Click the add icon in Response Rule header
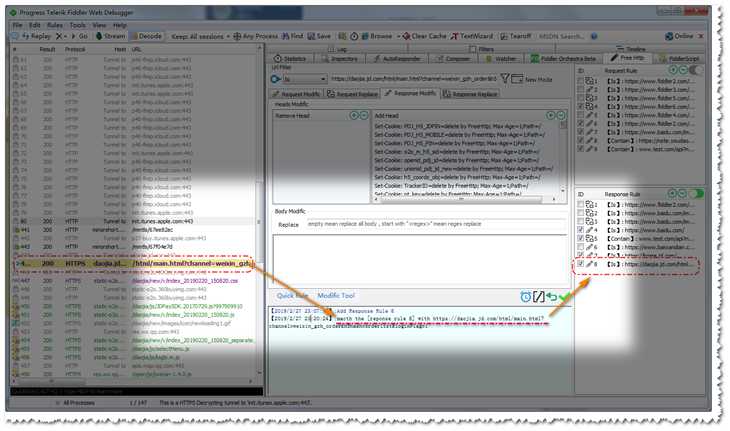The height and width of the screenshot is (431, 730). click(672, 194)
